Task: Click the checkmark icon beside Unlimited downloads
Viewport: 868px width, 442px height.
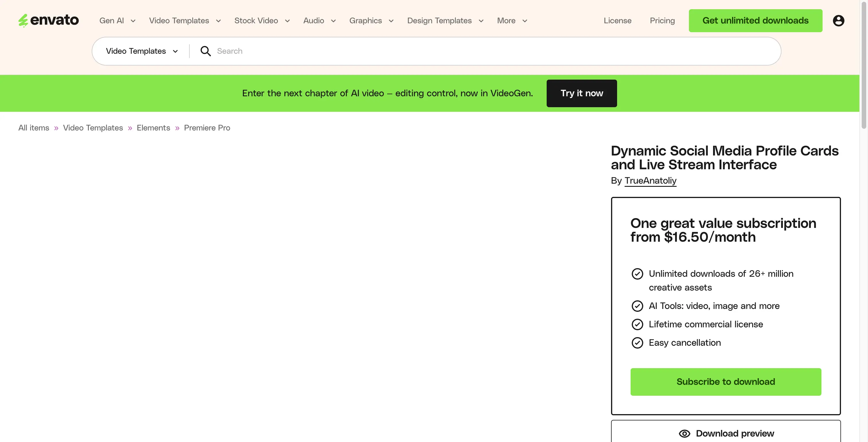Action: pos(637,274)
